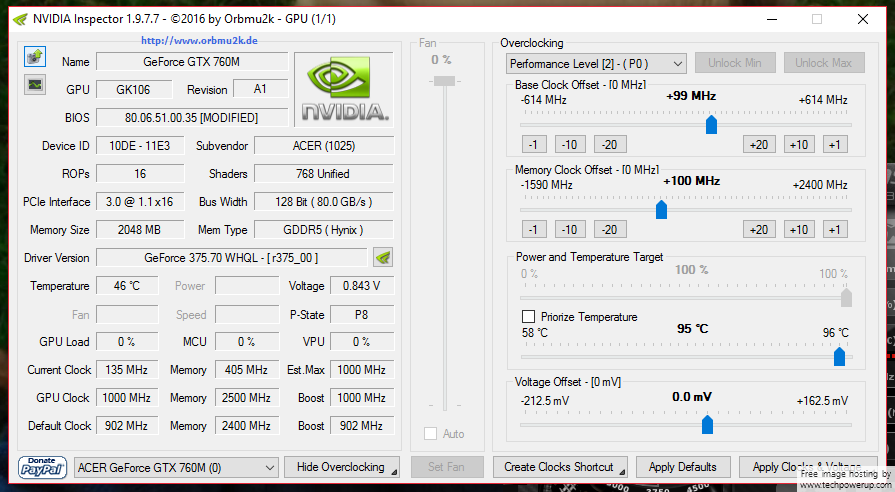Click the ROPs value 16
The image size is (895, 492).
[x=140, y=174]
